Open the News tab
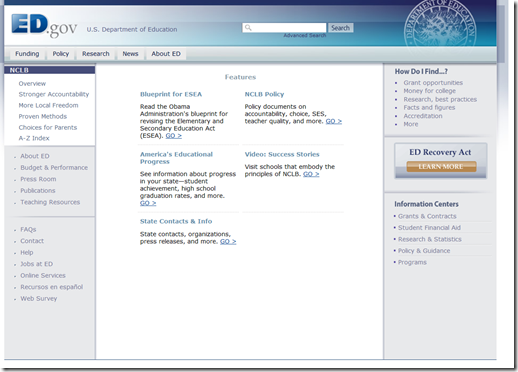The image size is (518, 372). point(130,54)
